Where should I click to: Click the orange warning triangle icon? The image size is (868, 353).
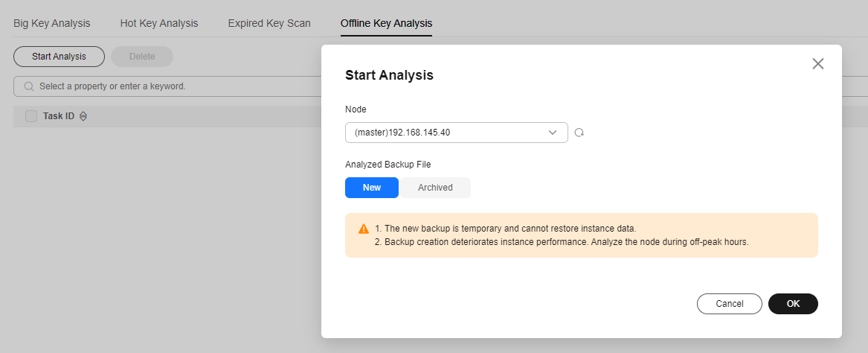pos(364,229)
